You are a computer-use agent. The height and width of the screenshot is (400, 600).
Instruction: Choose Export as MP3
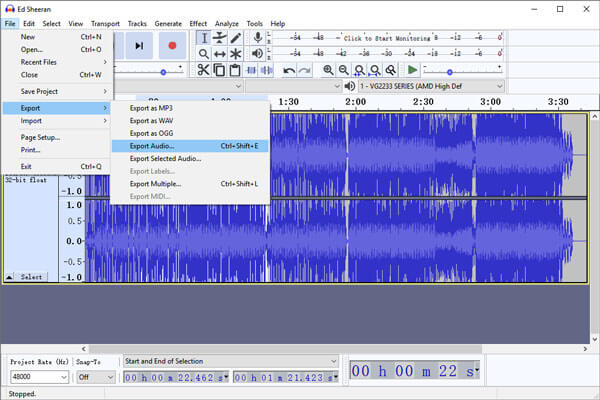[190, 108]
